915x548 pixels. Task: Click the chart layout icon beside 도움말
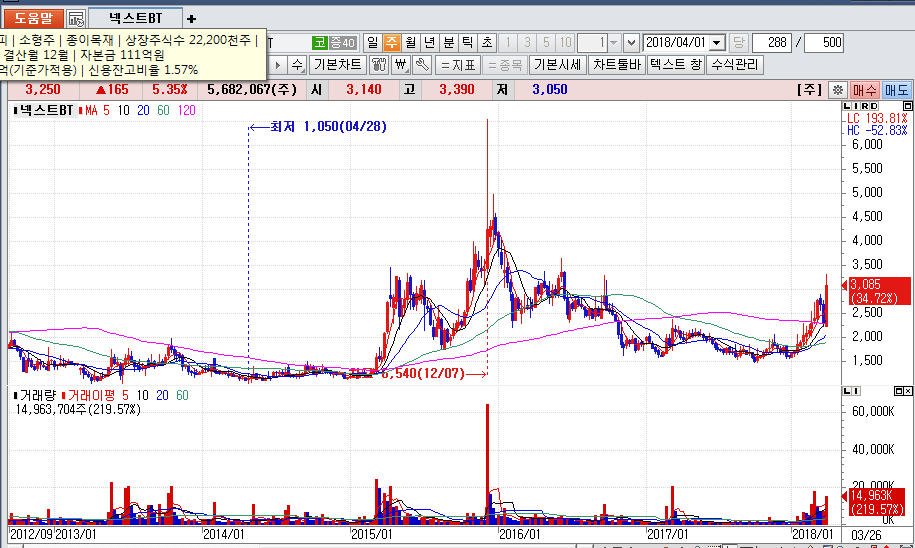click(76, 19)
